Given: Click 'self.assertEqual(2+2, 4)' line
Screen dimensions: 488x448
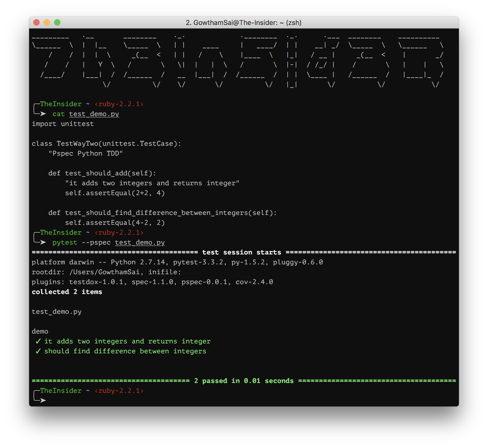Looking at the screenshot, I should pyautogui.click(x=115, y=193).
